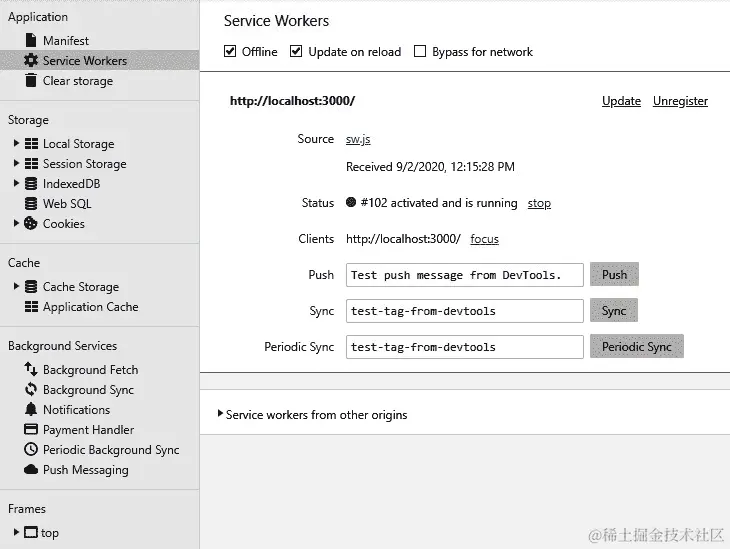Uncheck the Offline checkbox
The height and width of the screenshot is (549, 730).
[x=230, y=51]
